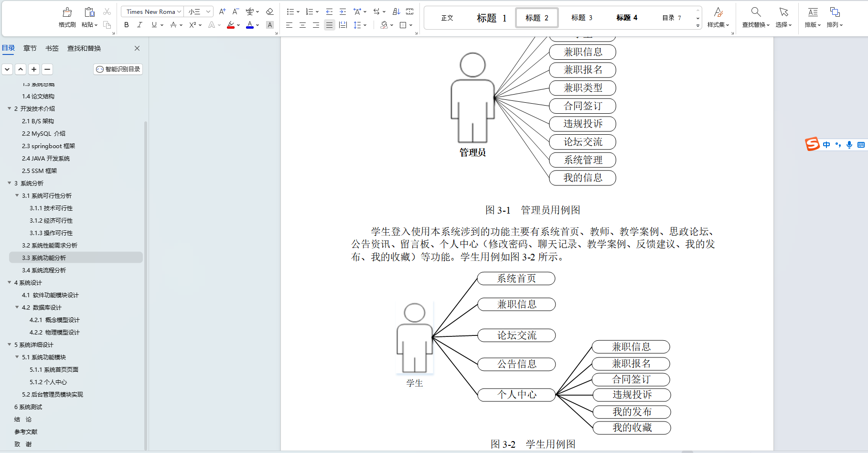Image resolution: width=868 pixels, height=453 pixels.
Task: Switch to the 章节 tab
Action: point(30,48)
